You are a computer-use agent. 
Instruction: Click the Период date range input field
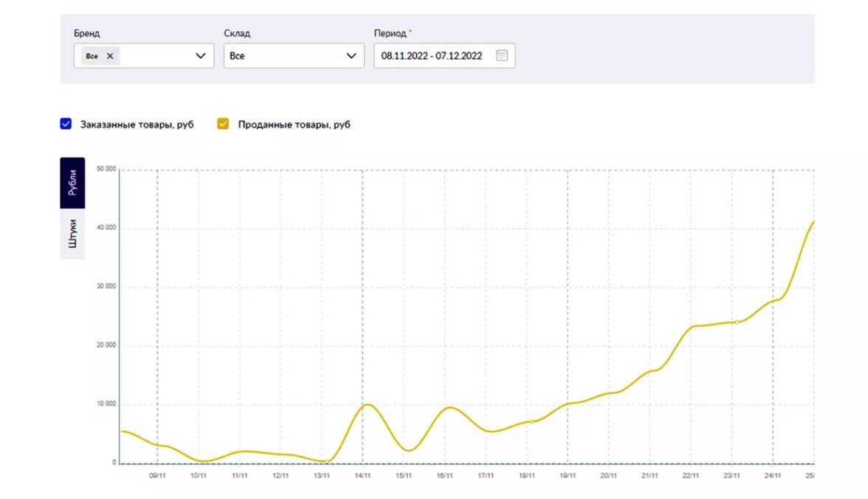click(x=432, y=56)
